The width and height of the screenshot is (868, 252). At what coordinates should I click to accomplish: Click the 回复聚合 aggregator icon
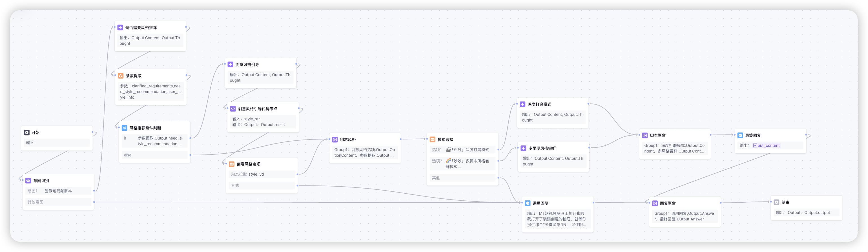(655, 203)
